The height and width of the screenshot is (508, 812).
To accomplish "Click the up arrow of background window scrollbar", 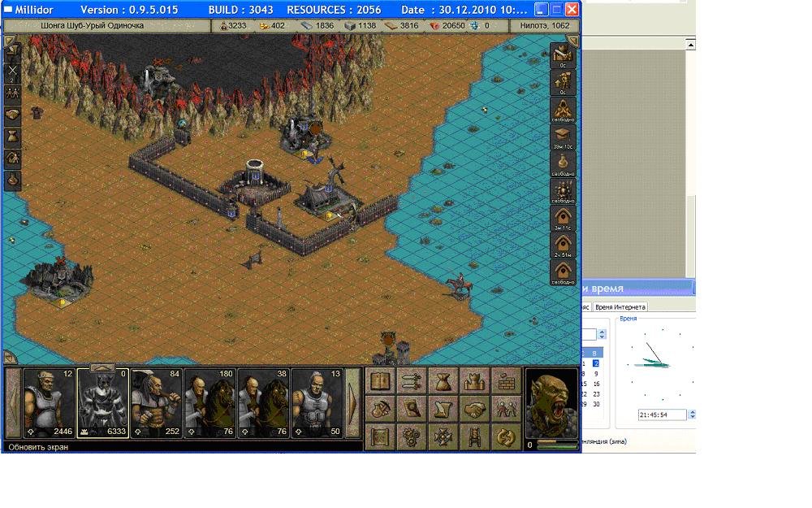I will (x=690, y=45).
